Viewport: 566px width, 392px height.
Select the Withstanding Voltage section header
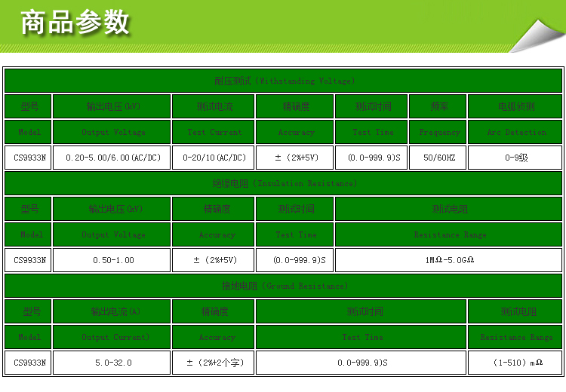point(283,81)
